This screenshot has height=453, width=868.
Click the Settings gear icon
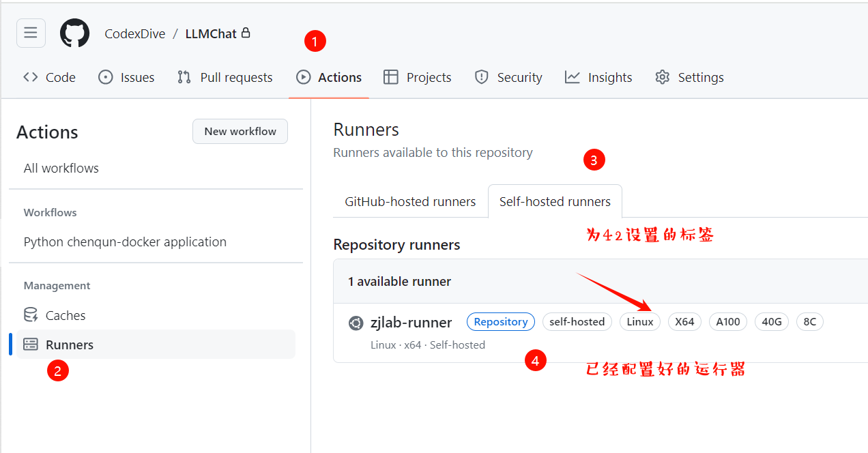(663, 77)
